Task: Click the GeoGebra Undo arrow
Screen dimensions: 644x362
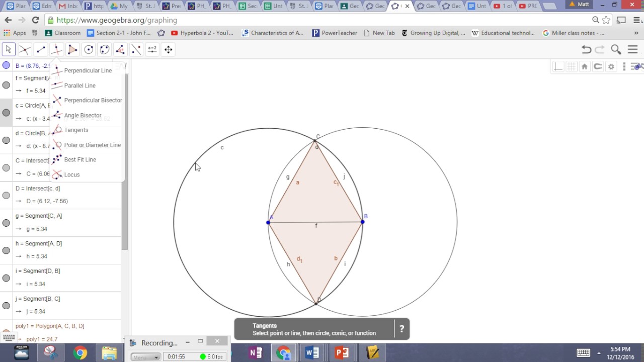Action: click(x=586, y=49)
